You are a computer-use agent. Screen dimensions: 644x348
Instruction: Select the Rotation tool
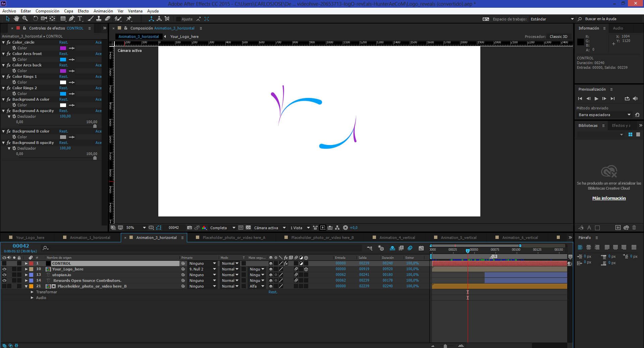coord(35,19)
